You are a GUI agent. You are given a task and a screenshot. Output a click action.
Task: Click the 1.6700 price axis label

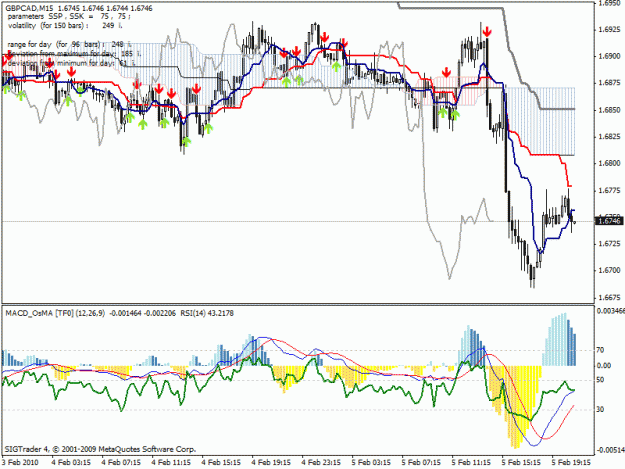(609, 271)
